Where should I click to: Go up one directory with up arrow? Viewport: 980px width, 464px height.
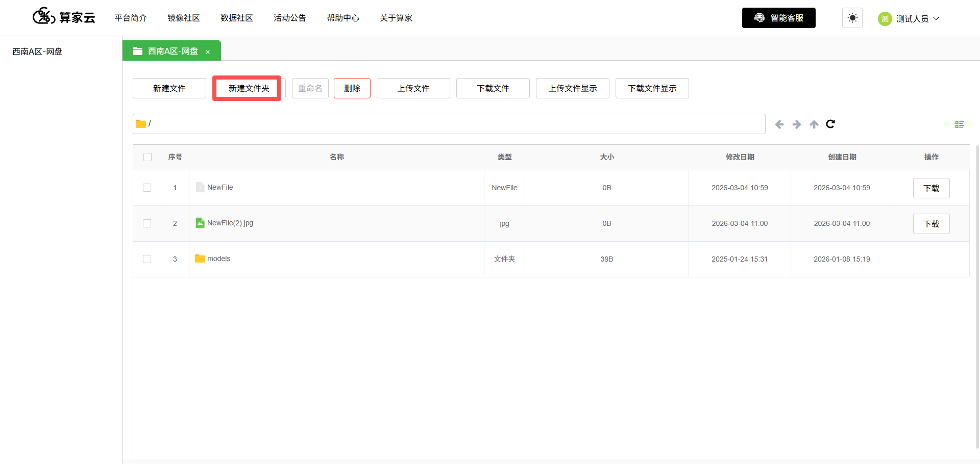pyautogui.click(x=814, y=124)
